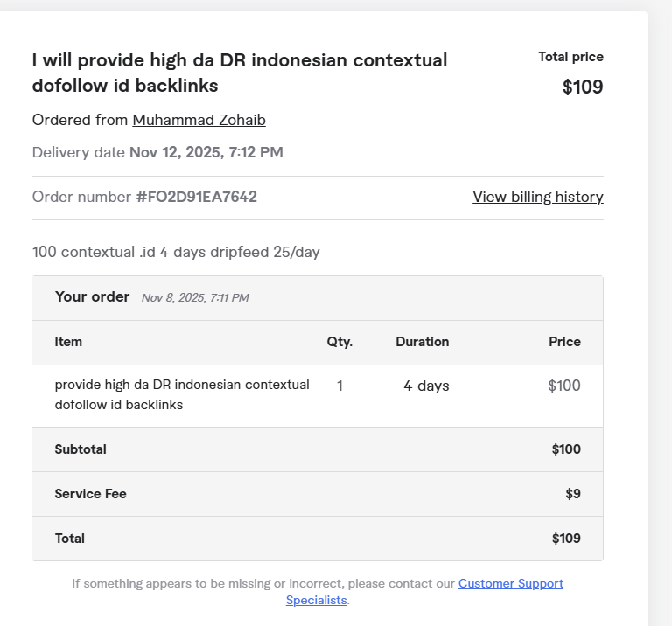Image resolution: width=672 pixels, height=626 pixels.
Task: Click delivery date Nov 12, 2025
Action: pos(206,153)
